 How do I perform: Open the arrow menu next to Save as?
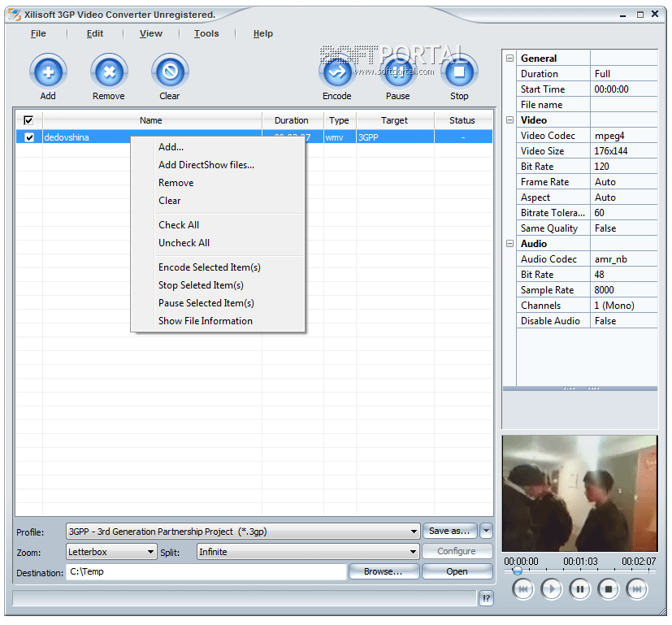pos(486,531)
